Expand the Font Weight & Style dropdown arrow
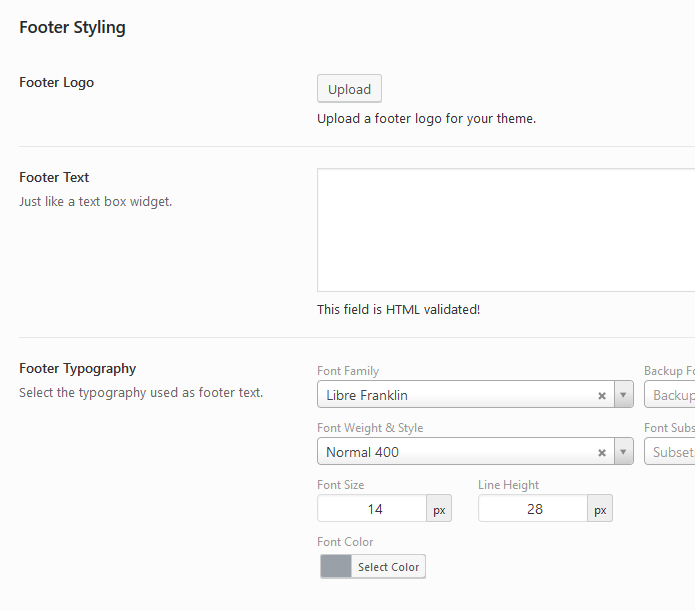The width and height of the screenshot is (695, 611). (x=624, y=452)
